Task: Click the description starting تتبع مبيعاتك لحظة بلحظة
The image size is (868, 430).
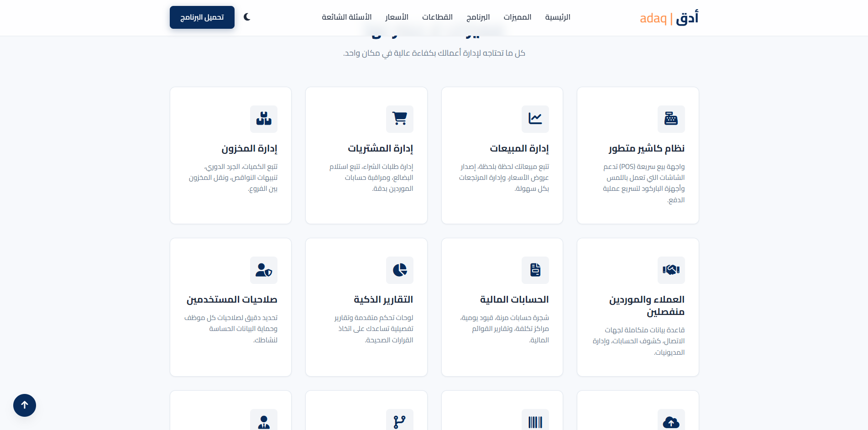Action: (x=504, y=178)
